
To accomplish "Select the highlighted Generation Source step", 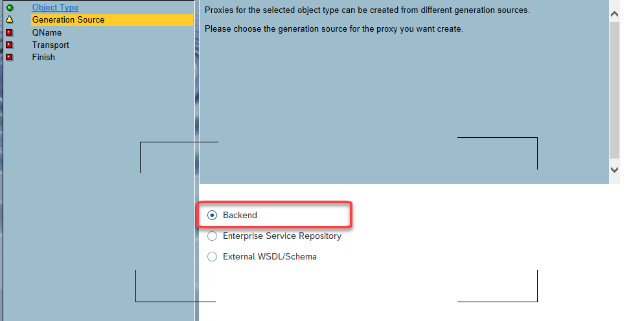I will tap(68, 20).
